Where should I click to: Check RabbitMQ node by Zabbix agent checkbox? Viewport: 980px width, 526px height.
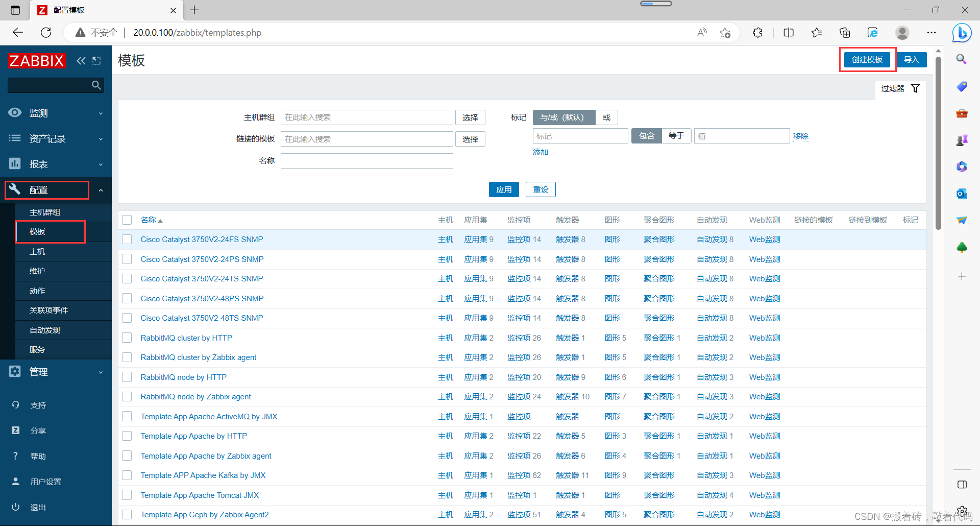127,397
